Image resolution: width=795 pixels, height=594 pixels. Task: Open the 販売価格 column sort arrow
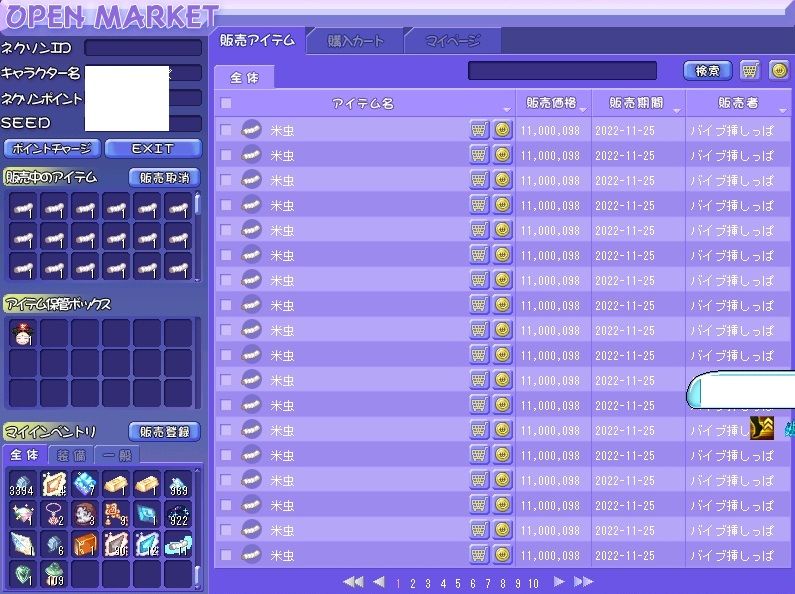tap(582, 108)
